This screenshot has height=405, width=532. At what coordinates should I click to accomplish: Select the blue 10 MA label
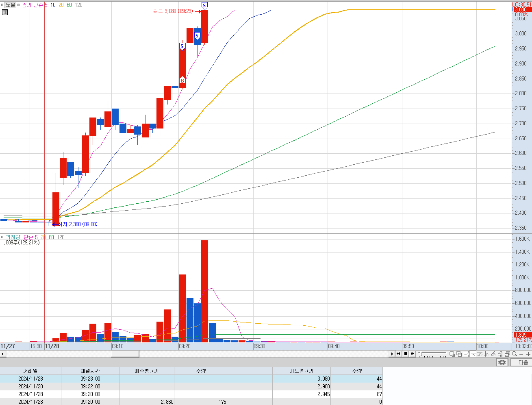pyautogui.click(x=53, y=5)
